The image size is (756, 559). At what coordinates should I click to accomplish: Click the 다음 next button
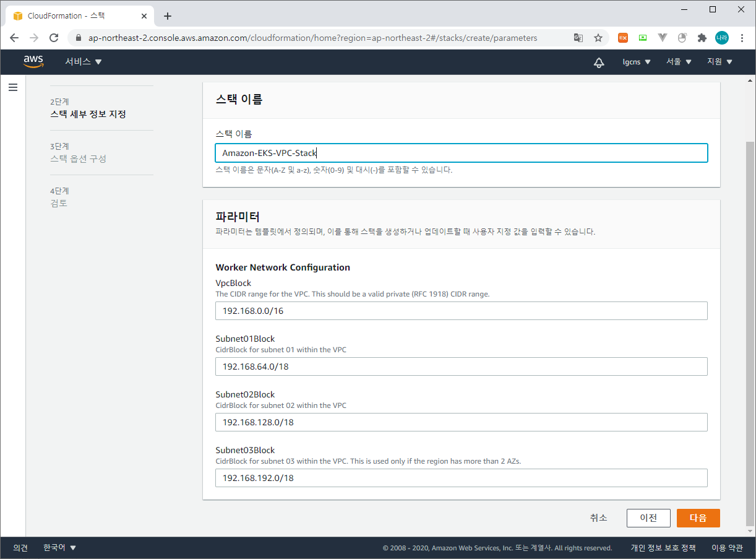[698, 518]
